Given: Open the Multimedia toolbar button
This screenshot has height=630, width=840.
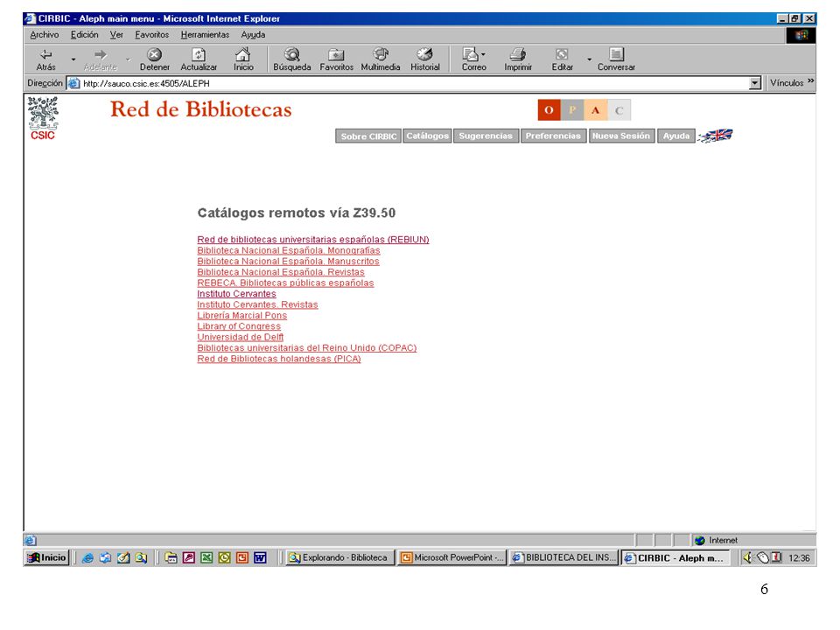Looking at the screenshot, I should click(381, 59).
